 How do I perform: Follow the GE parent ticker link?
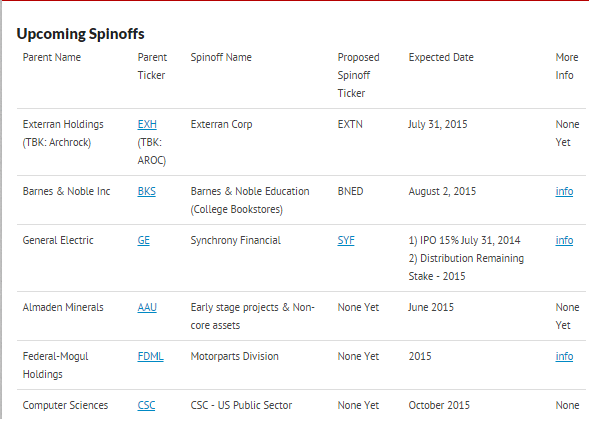143,240
